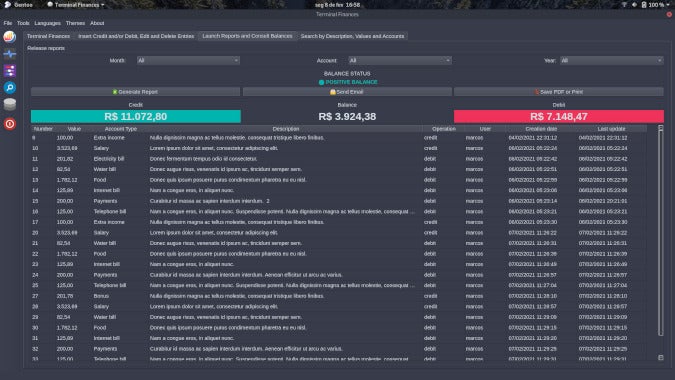Click 'Internet bill' in row 14

106,190
